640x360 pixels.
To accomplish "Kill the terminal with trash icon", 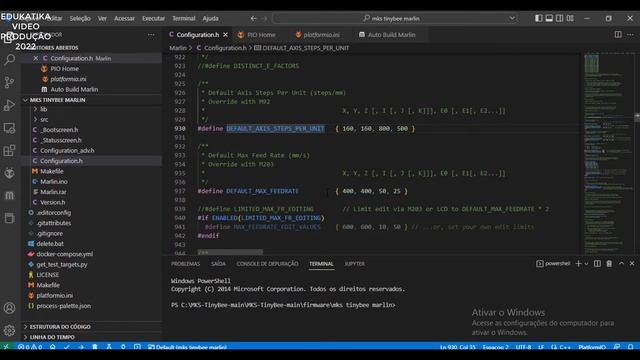I will coord(609,264).
